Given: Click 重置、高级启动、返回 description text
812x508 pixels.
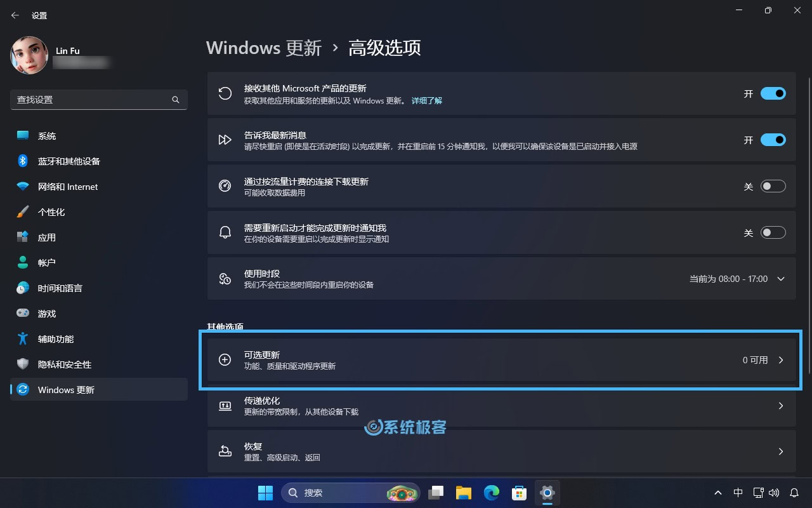Looking at the screenshot, I should 282,458.
